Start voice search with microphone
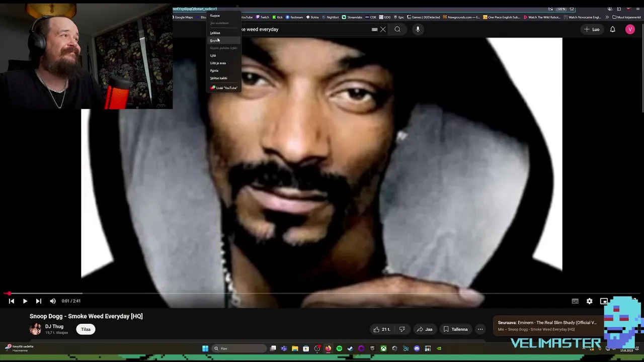The width and height of the screenshot is (644, 362). pyautogui.click(x=418, y=29)
